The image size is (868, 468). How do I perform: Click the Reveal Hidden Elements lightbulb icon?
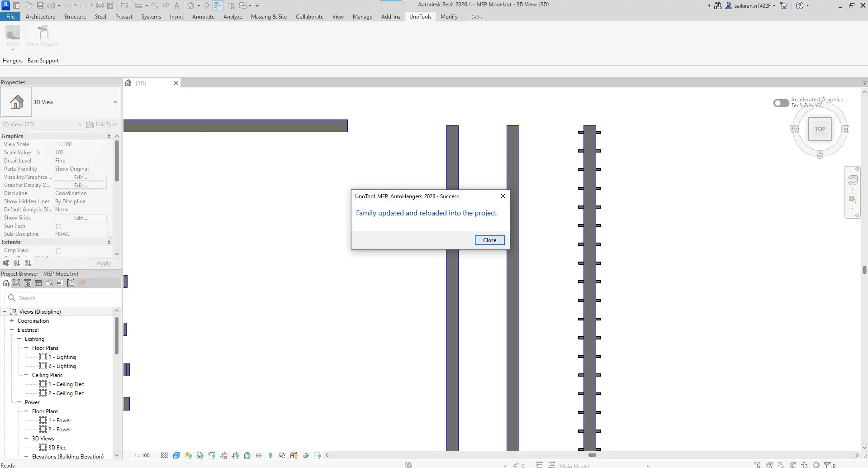(x=270, y=455)
